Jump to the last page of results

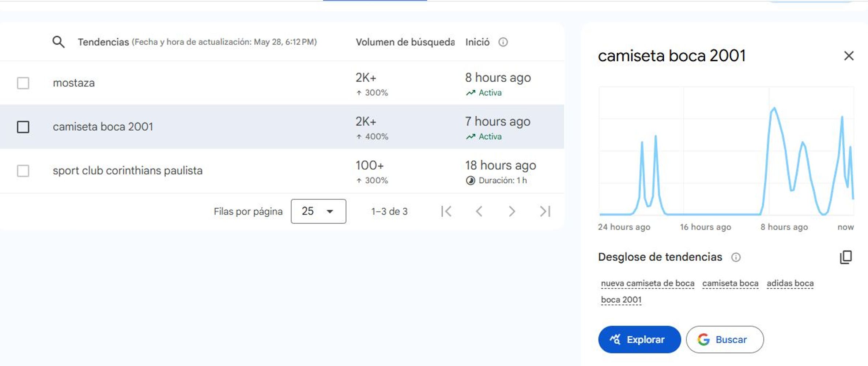(x=545, y=211)
